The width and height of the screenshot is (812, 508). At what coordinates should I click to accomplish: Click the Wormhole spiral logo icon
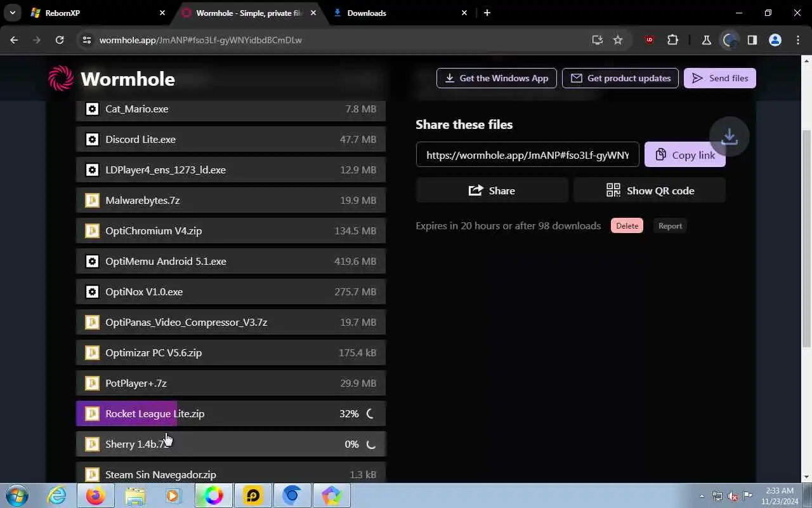point(61,79)
